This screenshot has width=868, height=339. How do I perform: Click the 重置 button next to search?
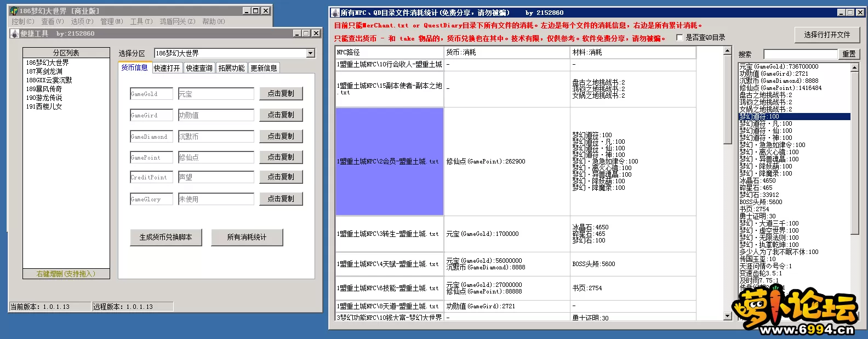coord(849,54)
